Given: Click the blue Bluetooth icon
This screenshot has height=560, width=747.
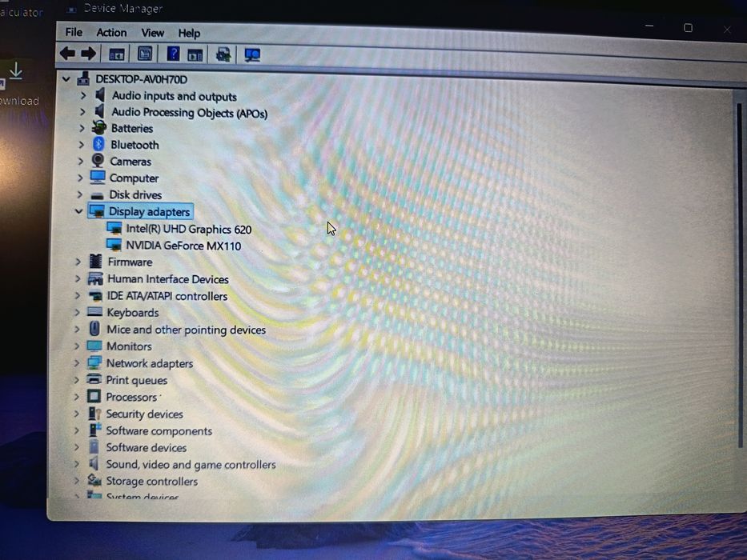Looking at the screenshot, I should coord(98,144).
